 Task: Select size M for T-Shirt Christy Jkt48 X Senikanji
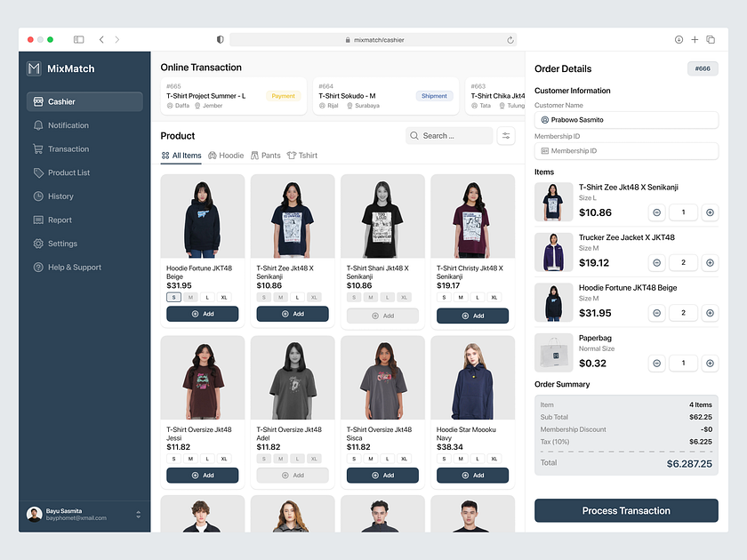click(461, 298)
